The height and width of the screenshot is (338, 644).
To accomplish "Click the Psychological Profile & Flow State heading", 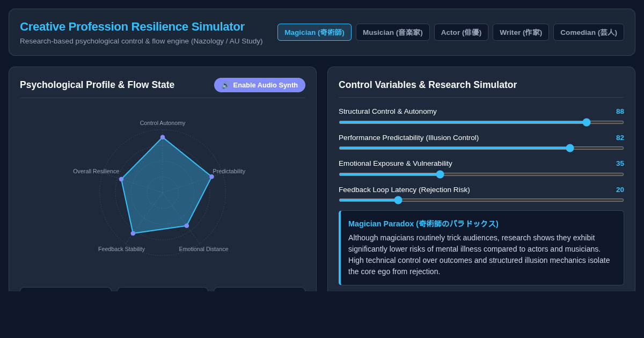I will pos(97,85).
